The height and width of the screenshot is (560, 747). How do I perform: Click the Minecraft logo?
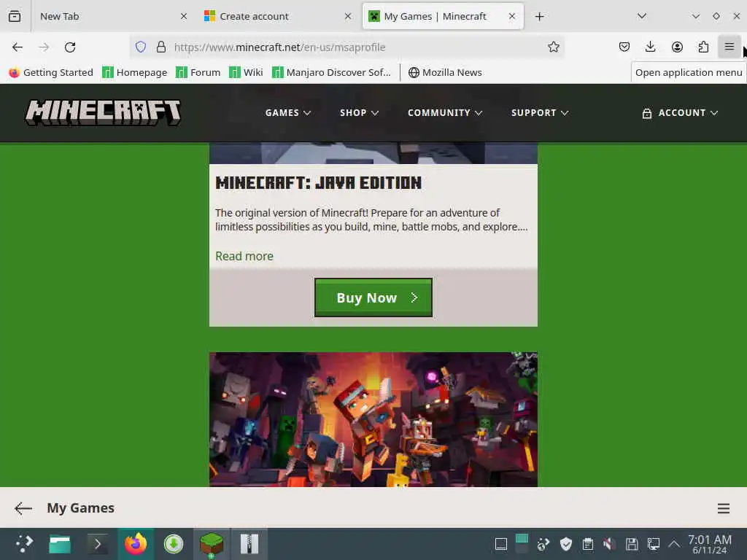pyautogui.click(x=103, y=112)
